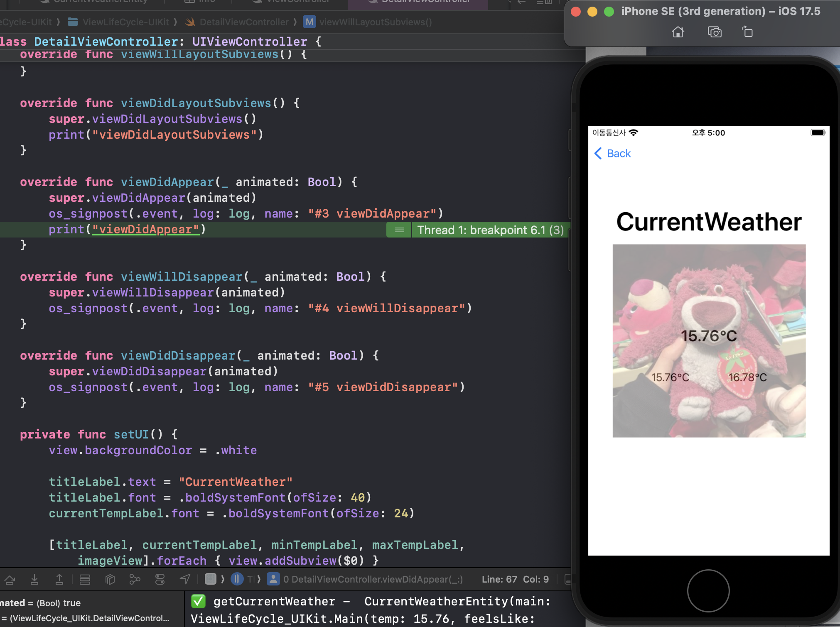Rotate the simulator device
This screenshot has height=627, width=840.
[747, 32]
